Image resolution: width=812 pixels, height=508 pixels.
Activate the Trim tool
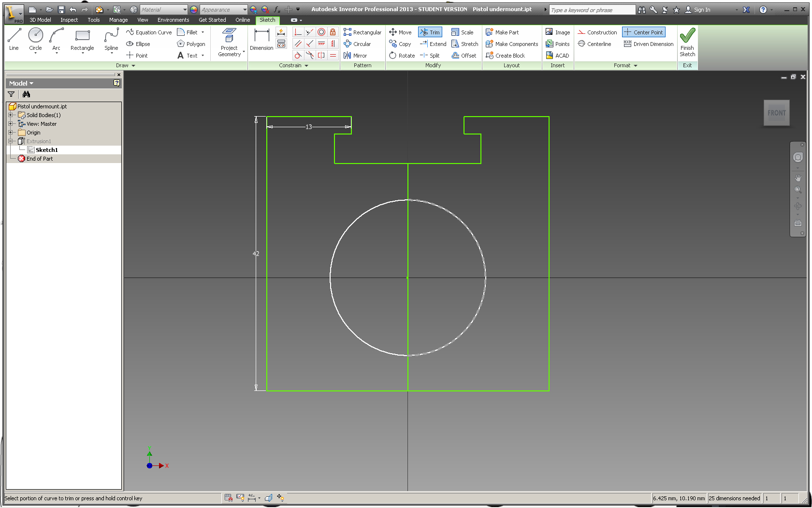tap(430, 32)
